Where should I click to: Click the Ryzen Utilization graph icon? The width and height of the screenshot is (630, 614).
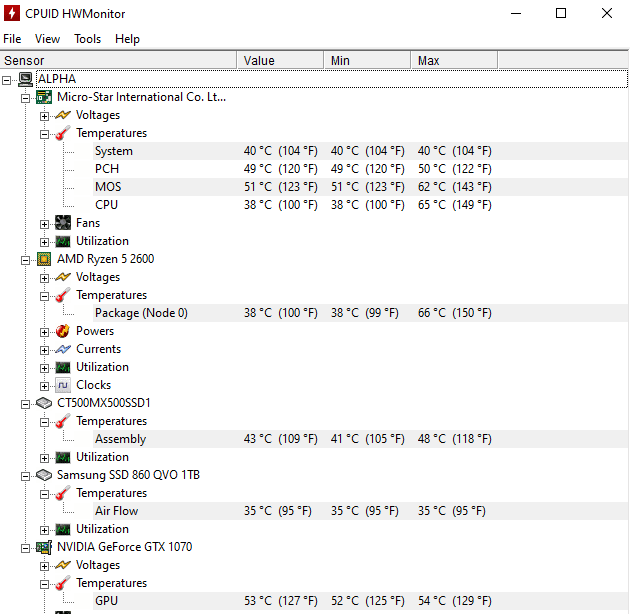[63, 367]
